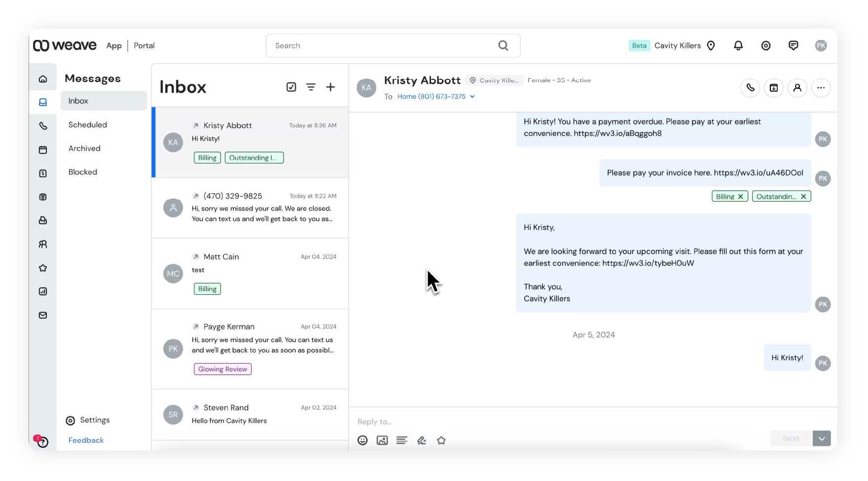
Task: Toggle the select messages checkbox in Inbox header
Action: [291, 87]
